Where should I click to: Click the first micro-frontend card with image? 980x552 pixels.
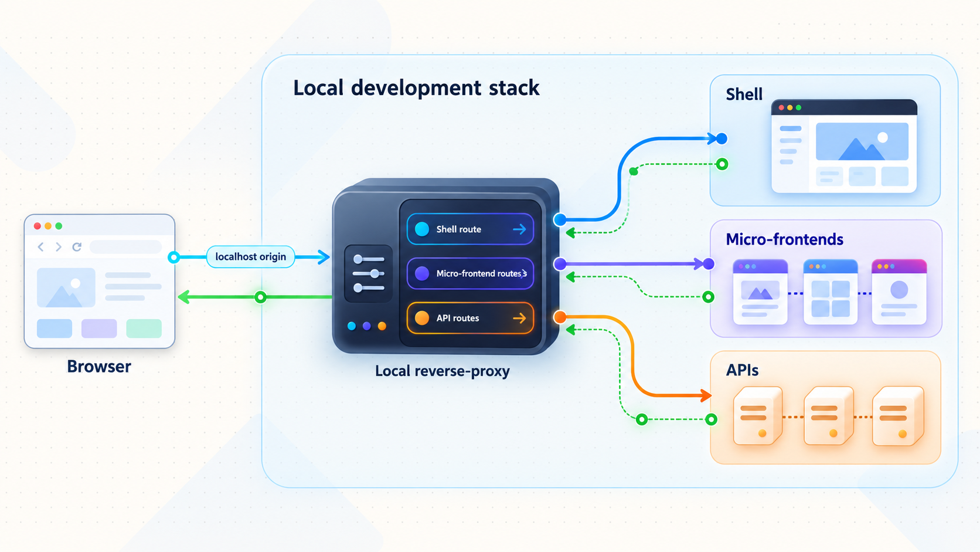point(760,292)
